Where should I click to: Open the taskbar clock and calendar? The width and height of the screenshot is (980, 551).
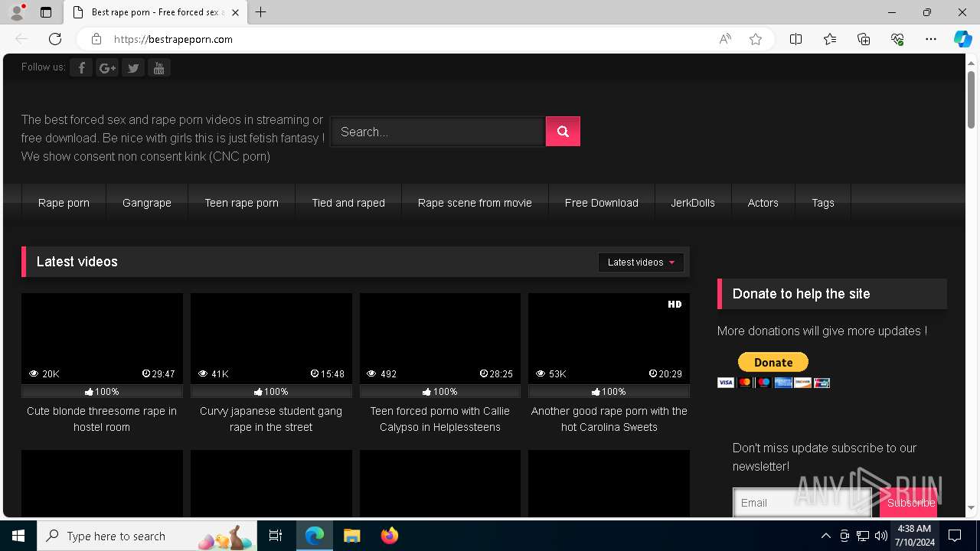pyautogui.click(x=914, y=536)
